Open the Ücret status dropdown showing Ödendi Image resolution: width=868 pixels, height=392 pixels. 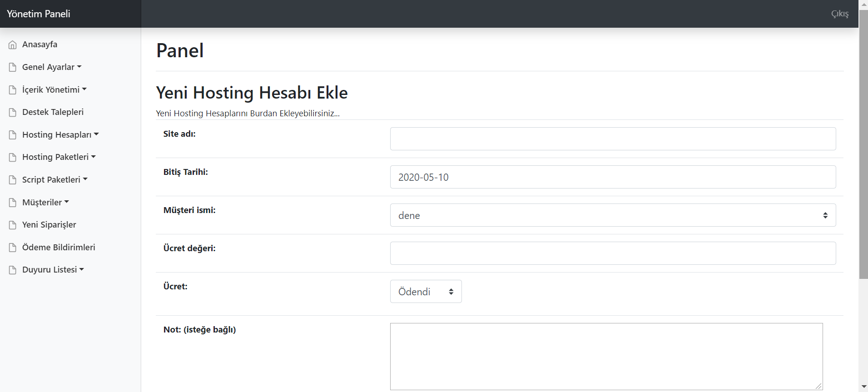click(x=426, y=292)
